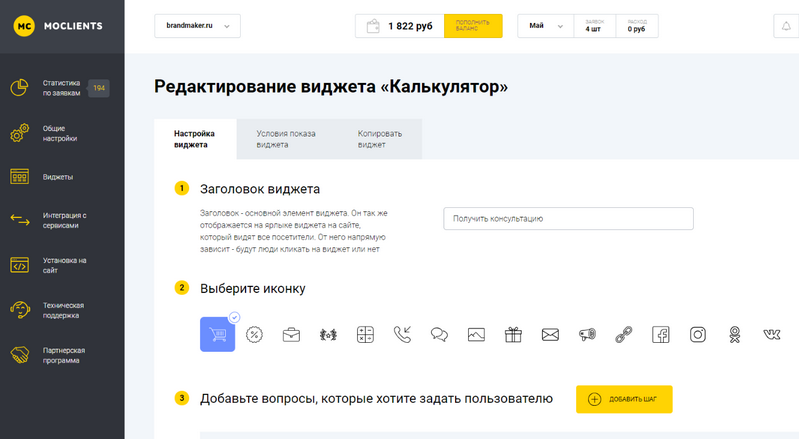
Task: Pick the envelope mail icon
Action: point(550,335)
